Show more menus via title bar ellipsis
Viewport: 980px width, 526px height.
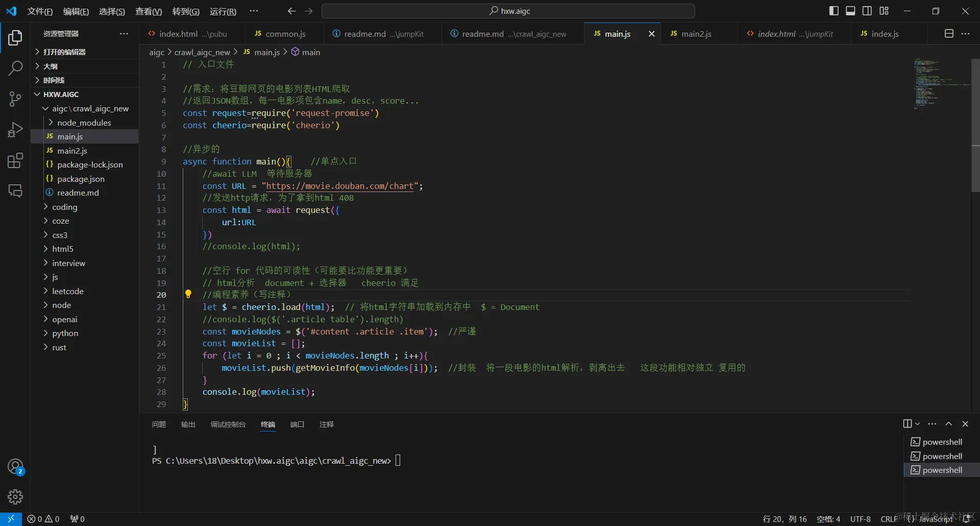click(254, 11)
